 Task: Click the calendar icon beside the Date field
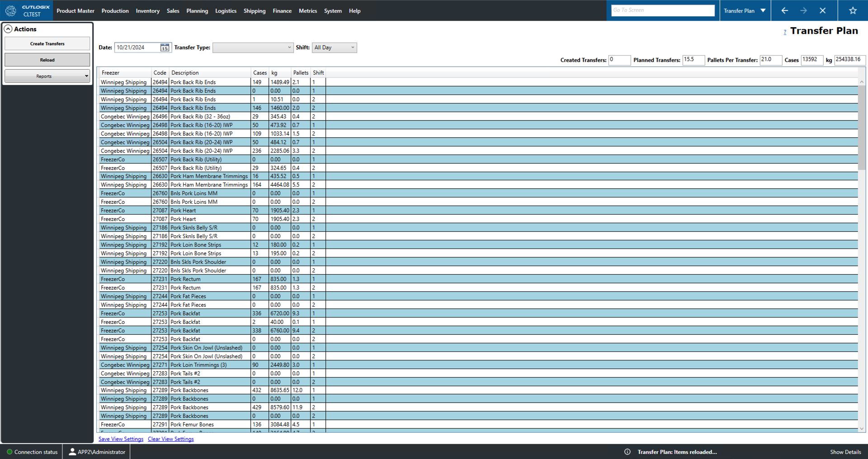(165, 48)
